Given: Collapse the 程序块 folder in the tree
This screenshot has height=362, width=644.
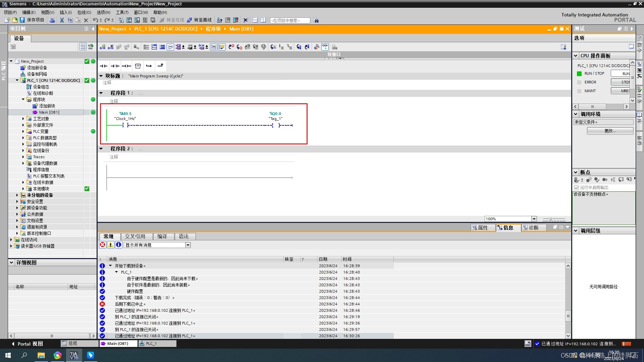Looking at the screenshot, I should point(23,100).
